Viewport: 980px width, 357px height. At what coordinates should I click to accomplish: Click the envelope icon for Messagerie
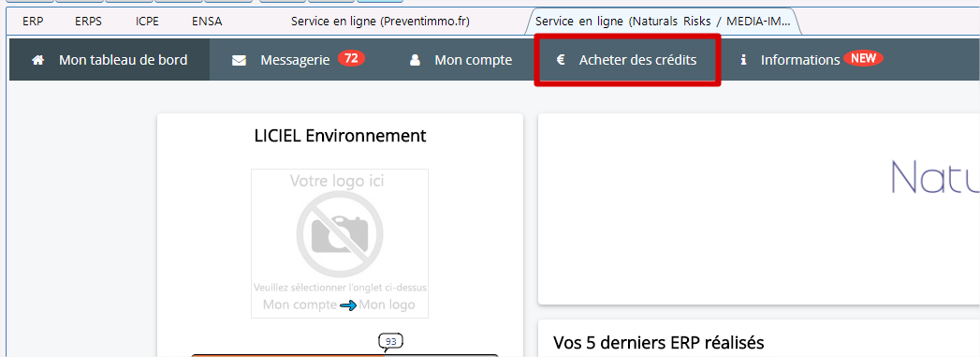(x=239, y=61)
